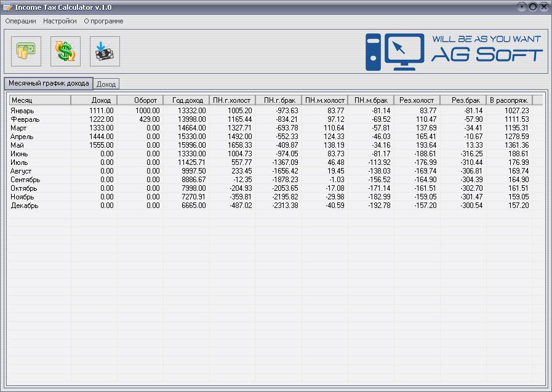Click the AG Soft logo banner

454,52
